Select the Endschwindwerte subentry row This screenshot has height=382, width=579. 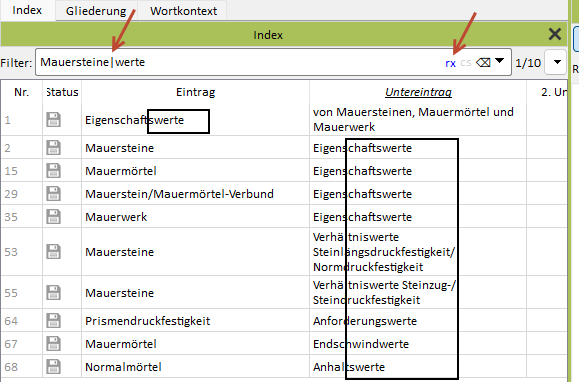point(361,344)
